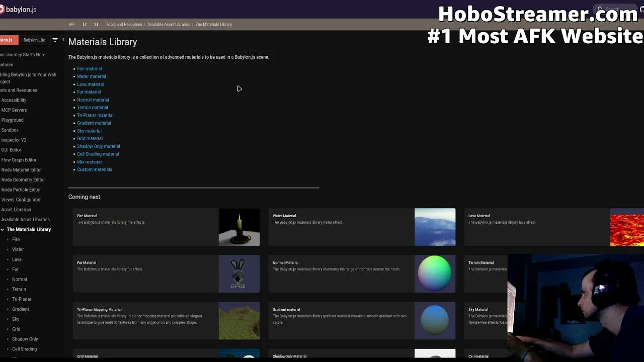The height and width of the screenshot is (362, 644).
Task: Open Viewer Configurator in the sidebar
Action: click(x=21, y=200)
